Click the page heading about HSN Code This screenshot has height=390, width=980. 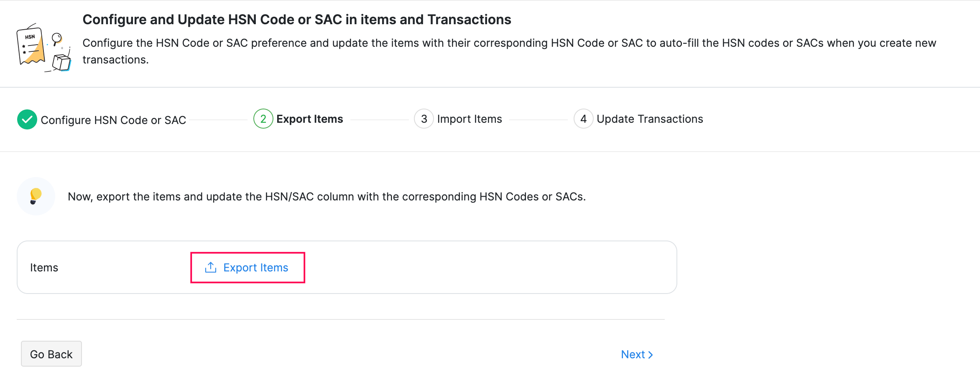(x=296, y=20)
